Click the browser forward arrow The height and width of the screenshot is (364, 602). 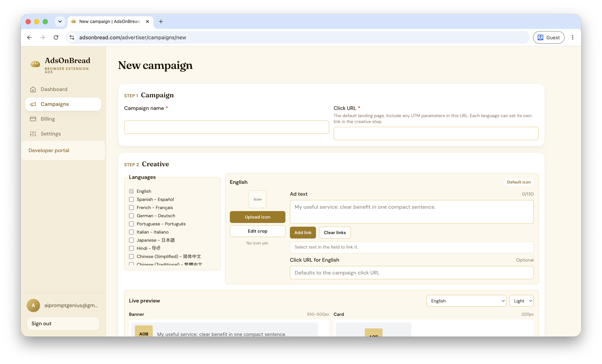click(x=42, y=37)
